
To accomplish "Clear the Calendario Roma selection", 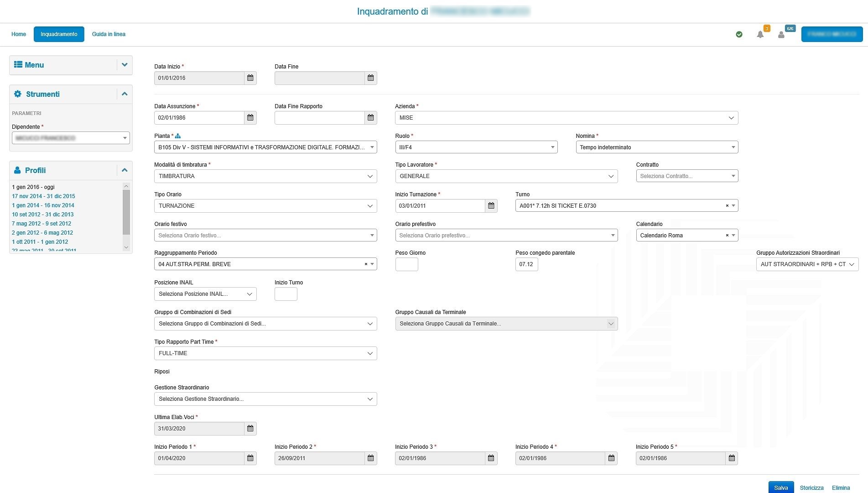I will [x=727, y=236].
